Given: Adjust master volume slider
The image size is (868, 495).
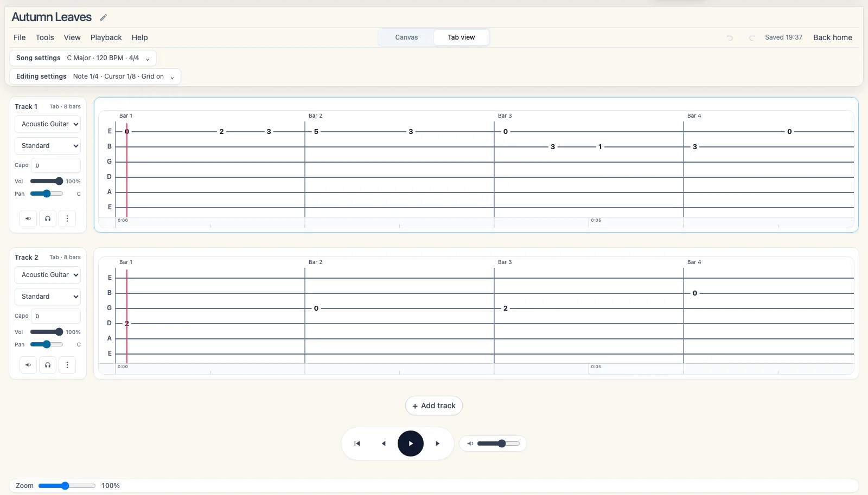Looking at the screenshot, I should (499, 443).
